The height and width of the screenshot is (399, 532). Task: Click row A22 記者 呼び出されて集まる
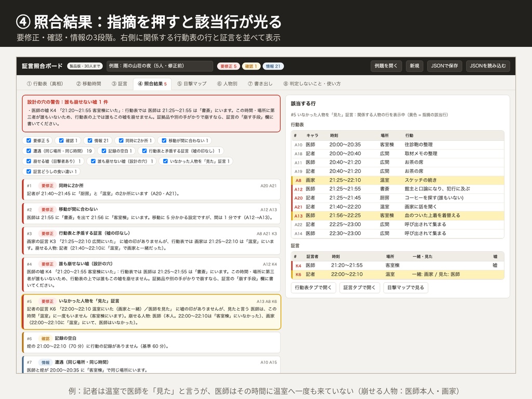point(397,224)
